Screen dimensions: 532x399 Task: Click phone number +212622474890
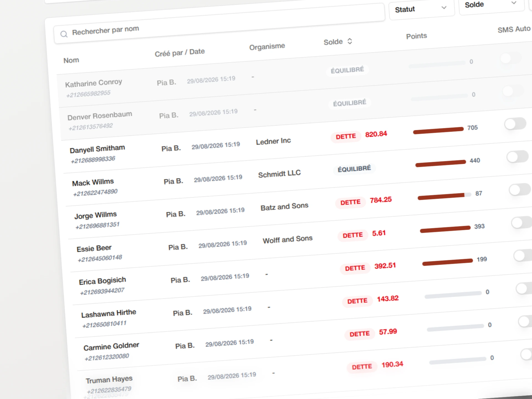click(x=95, y=193)
